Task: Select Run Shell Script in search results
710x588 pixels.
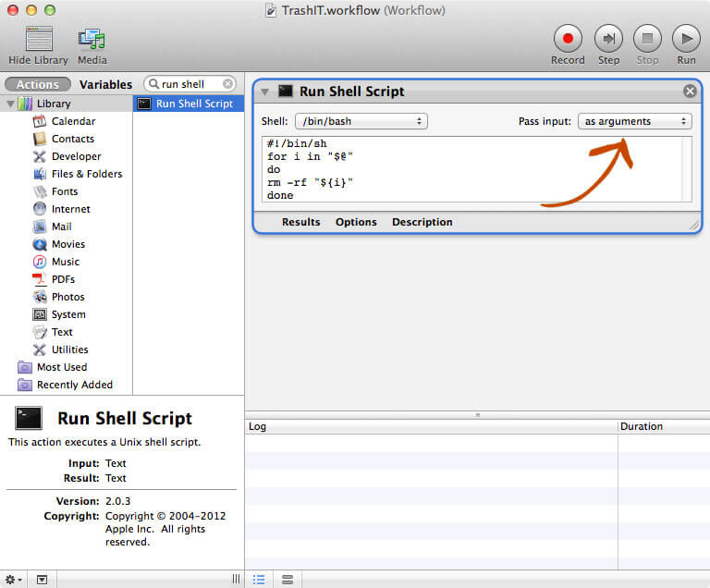Action: click(x=189, y=104)
